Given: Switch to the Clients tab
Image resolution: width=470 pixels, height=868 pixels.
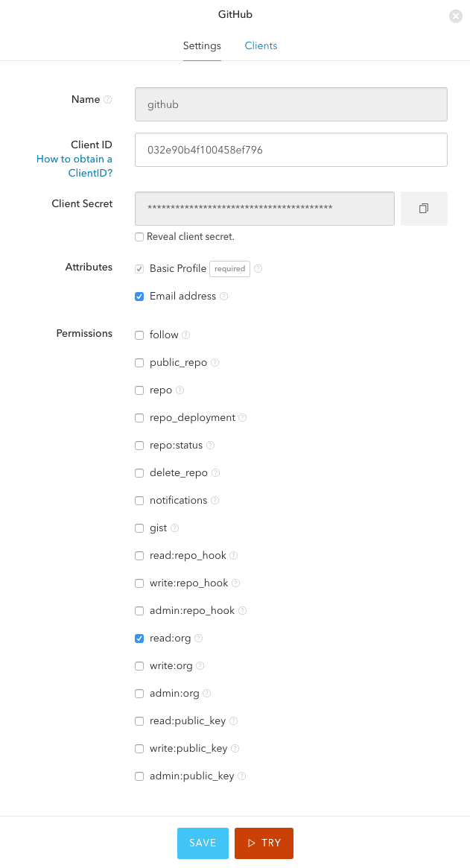Looking at the screenshot, I should (x=261, y=45).
